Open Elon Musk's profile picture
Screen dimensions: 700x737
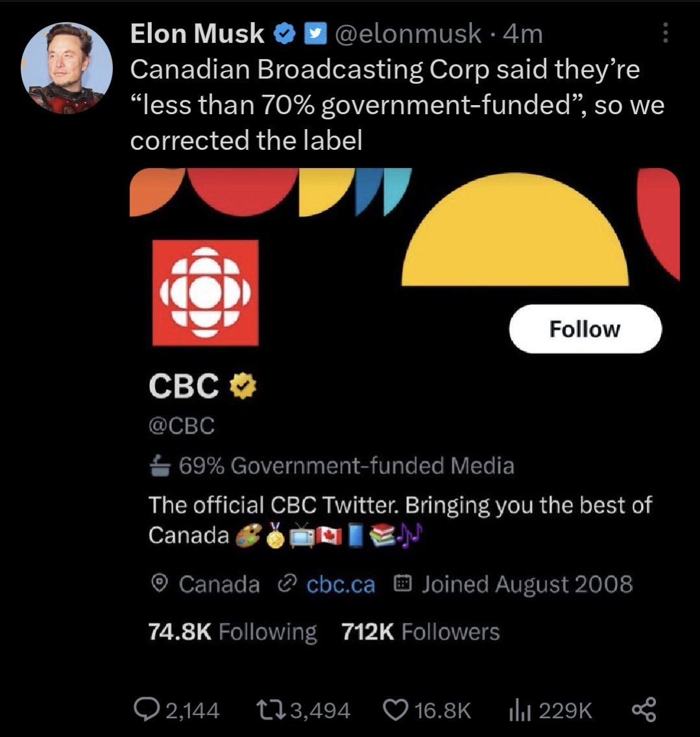(x=66, y=67)
